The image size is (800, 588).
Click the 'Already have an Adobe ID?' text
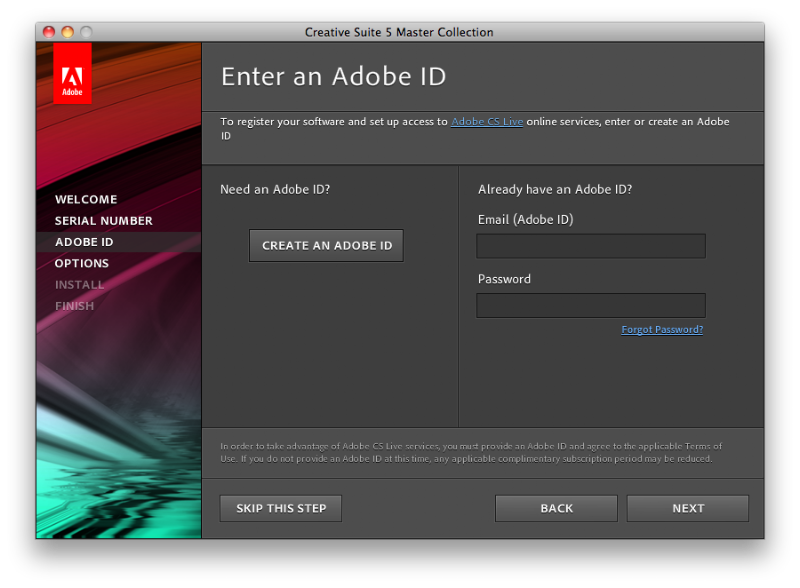(x=555, y=189)
